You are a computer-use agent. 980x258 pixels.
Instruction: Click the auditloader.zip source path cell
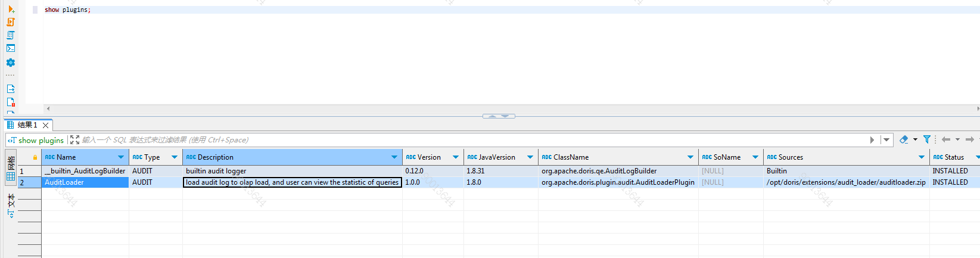847,182
